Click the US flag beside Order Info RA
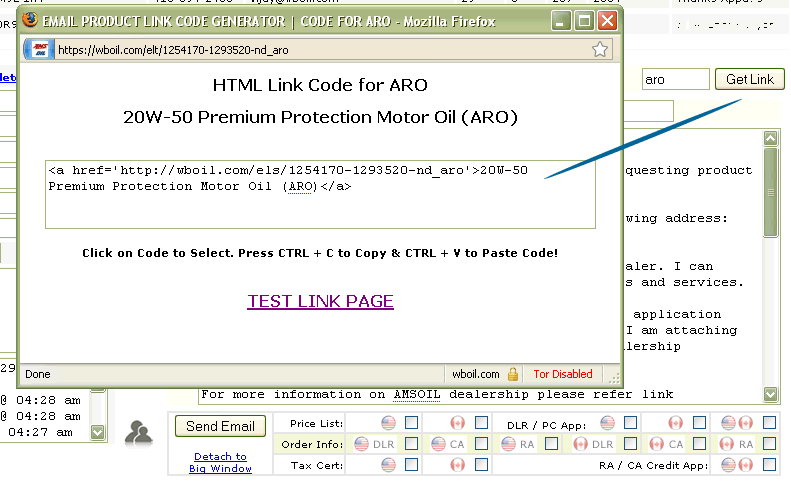The image size is (791, 486). click(508, 444)
